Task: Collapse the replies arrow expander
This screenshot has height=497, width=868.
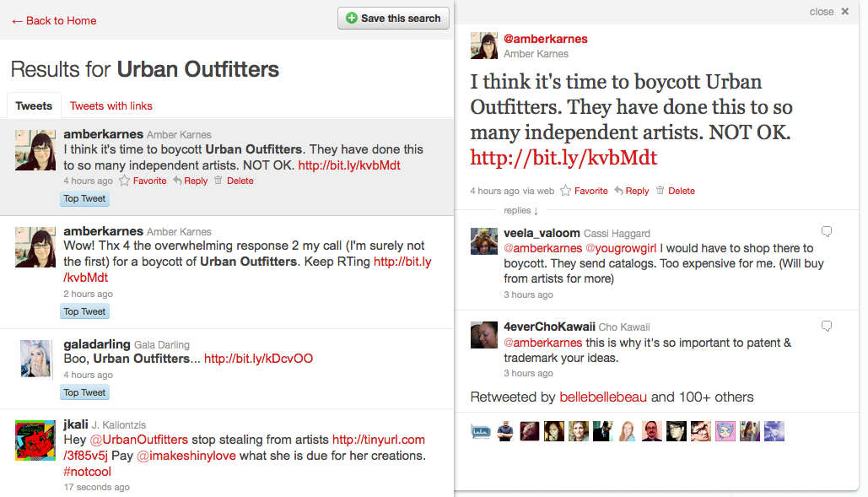Action: click(x=536, y=211)
